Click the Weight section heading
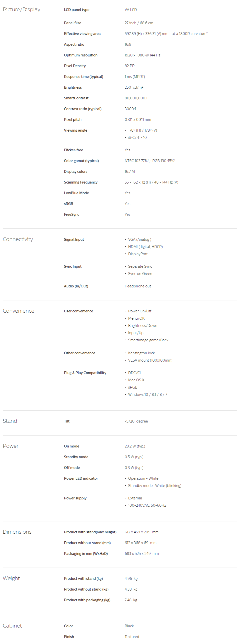 point(11,578)
